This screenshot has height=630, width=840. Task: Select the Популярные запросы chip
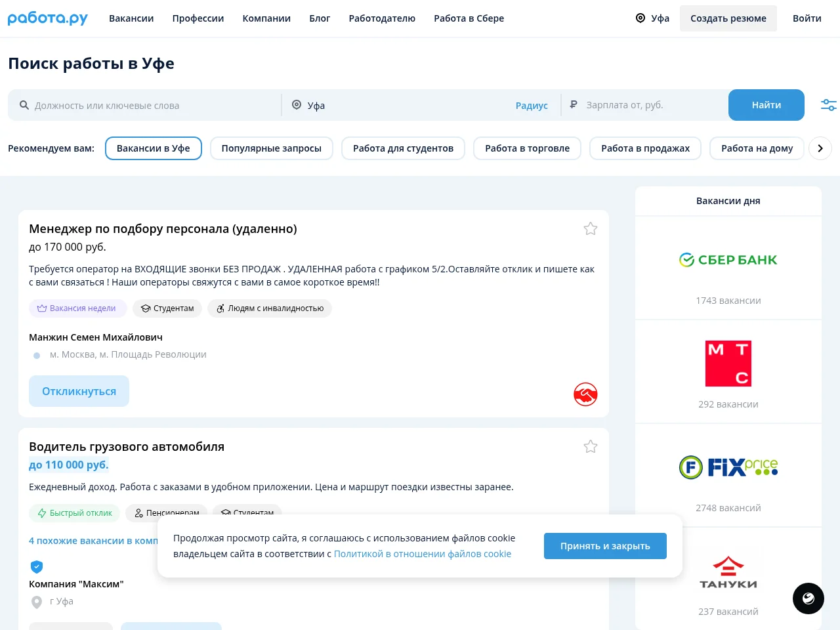point(272,148)
